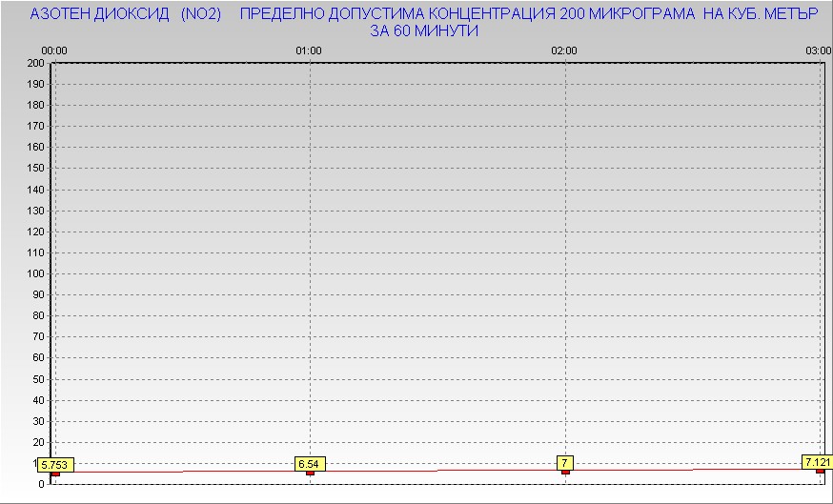This screenshot has width=833, height=504.
Task: Click the red data marker at 02:00
Action: click(565, 472)
